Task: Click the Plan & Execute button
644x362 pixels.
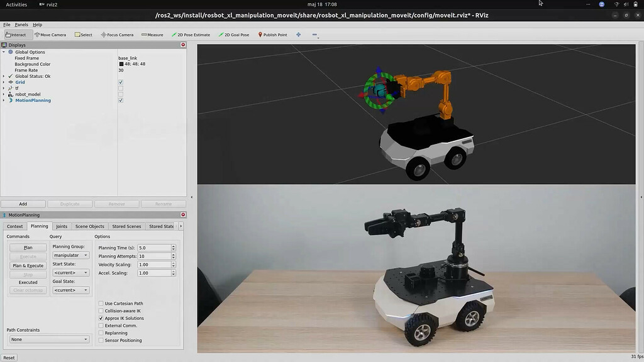Action: pyautogui.click(x=26, y=265)
